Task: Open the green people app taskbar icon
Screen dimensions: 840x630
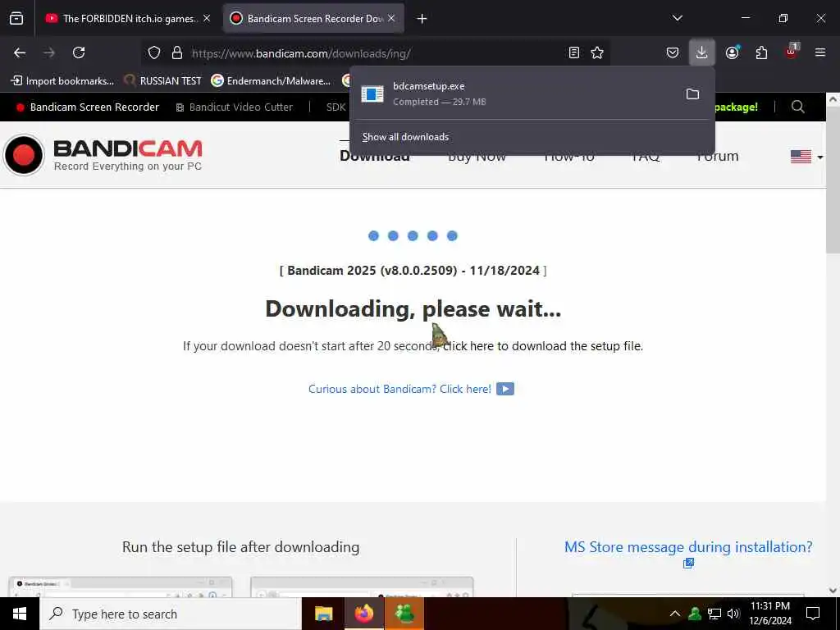Action: 404,614
